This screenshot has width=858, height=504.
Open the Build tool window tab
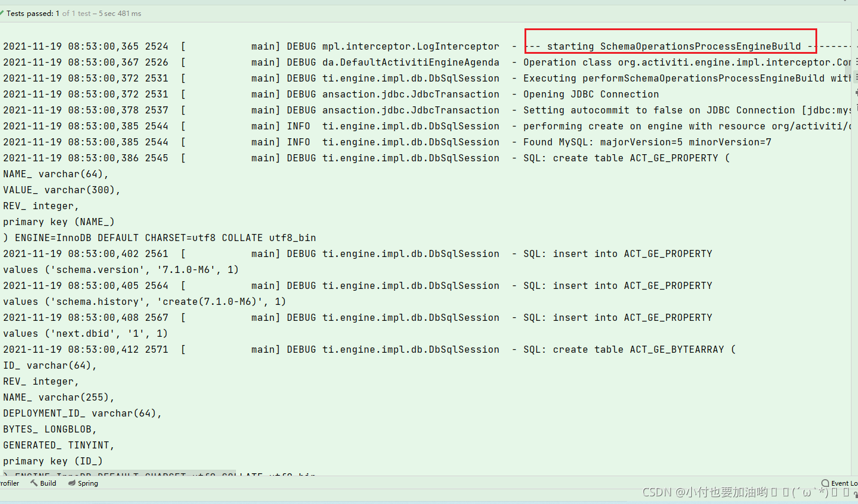click(43, 483)
